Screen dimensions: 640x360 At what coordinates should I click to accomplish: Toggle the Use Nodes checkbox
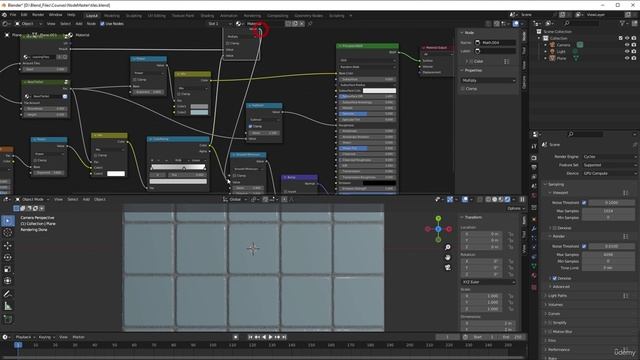click(102, 24)
